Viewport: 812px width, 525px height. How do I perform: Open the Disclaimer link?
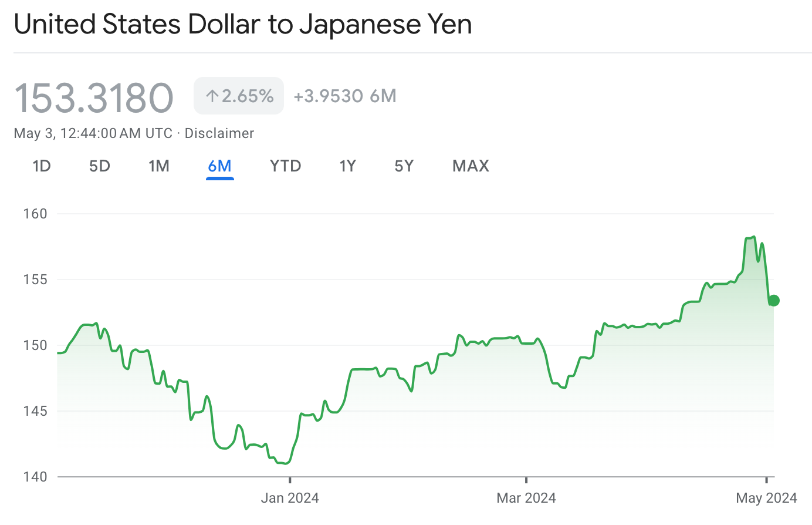(219, 133)
